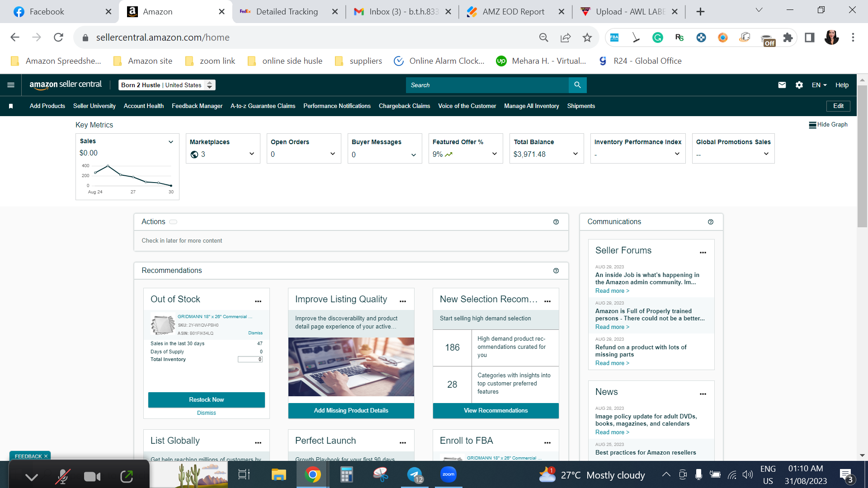Open Out of Stock card options menu
Screen dimensions: 868x488
(x=258, y=301)
